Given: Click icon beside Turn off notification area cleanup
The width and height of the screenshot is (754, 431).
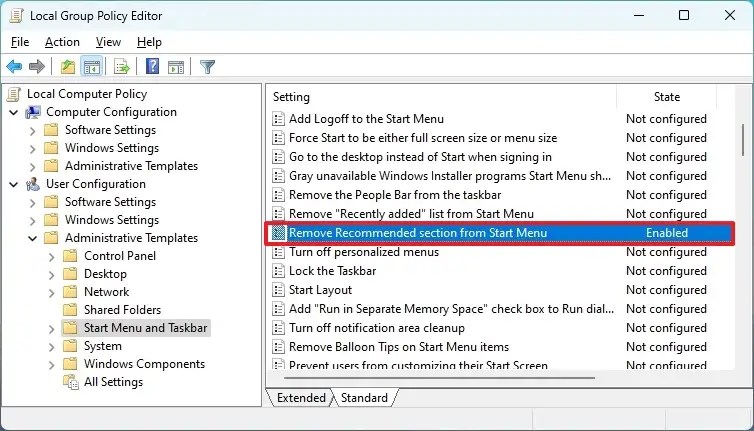Looking at the screenshot, I should 278,328.
